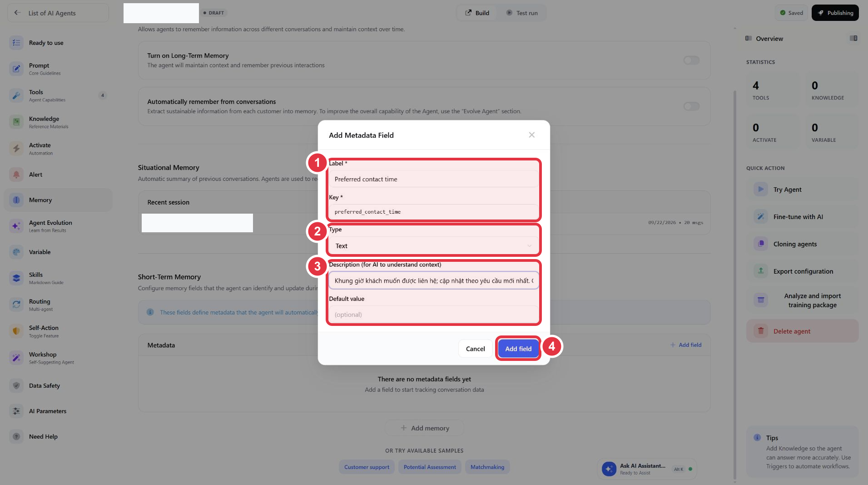
Task: Open the Agent Evolution sparkle icon
Action: [x=16, y=226]
